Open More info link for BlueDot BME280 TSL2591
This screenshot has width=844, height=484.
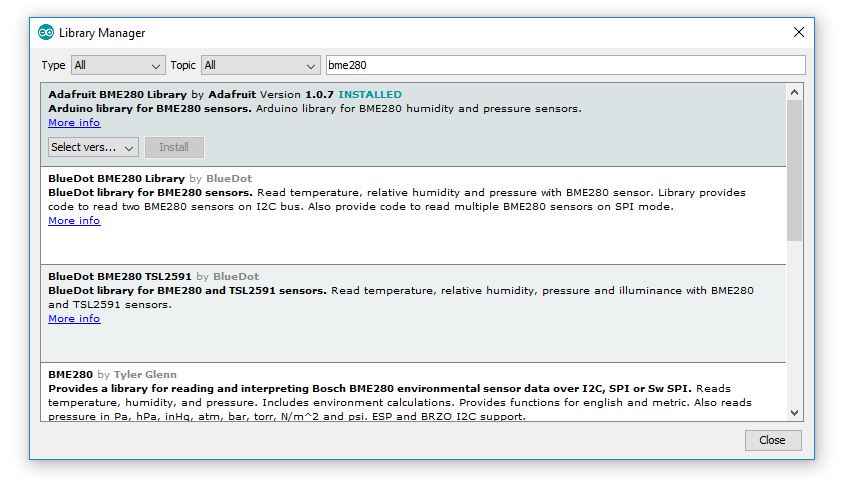[74, 319]
